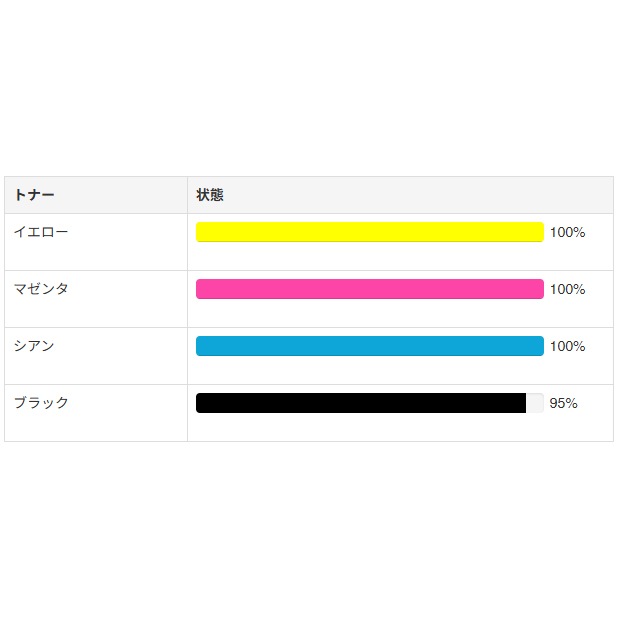Click the 100% value beside the cyan bar
This screenshot has height=618, width=618.
pos(567,346)
